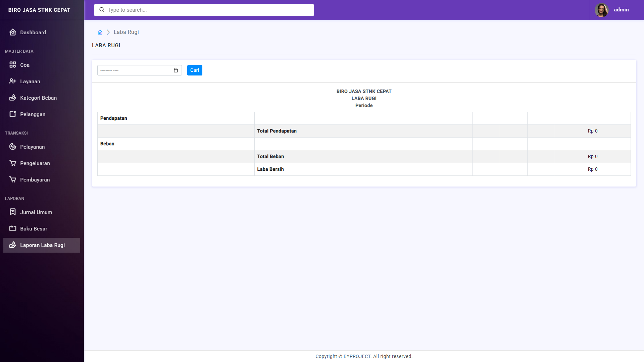
Task: Focus the Type to search field
Action: [x=204, y=10]
